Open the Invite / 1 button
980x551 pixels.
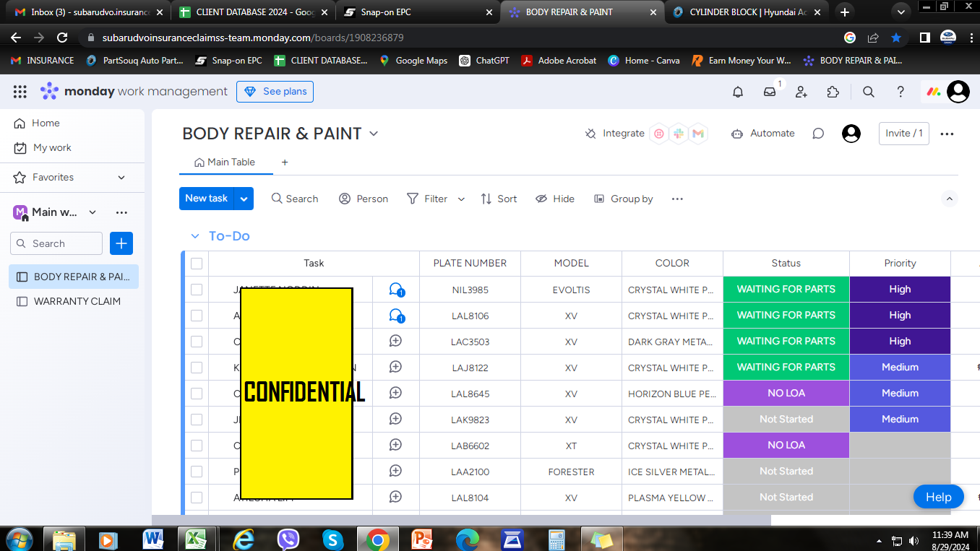pyautogui.click(x=904, y=134)
